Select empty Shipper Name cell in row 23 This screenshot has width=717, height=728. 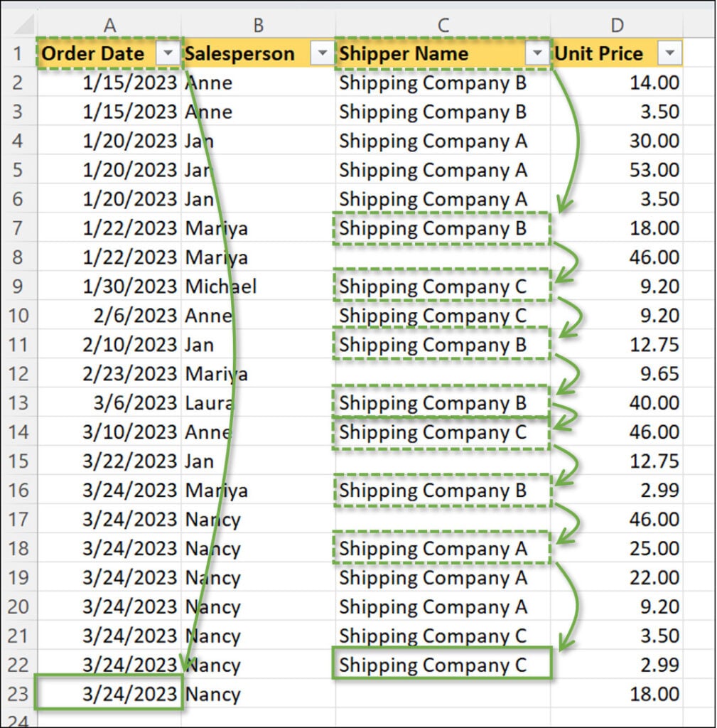(x=442, y=695)
